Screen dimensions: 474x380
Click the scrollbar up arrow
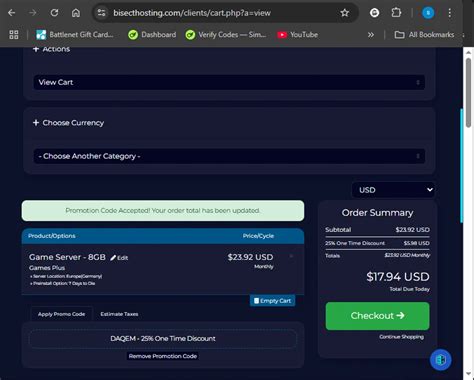point(468,53)
